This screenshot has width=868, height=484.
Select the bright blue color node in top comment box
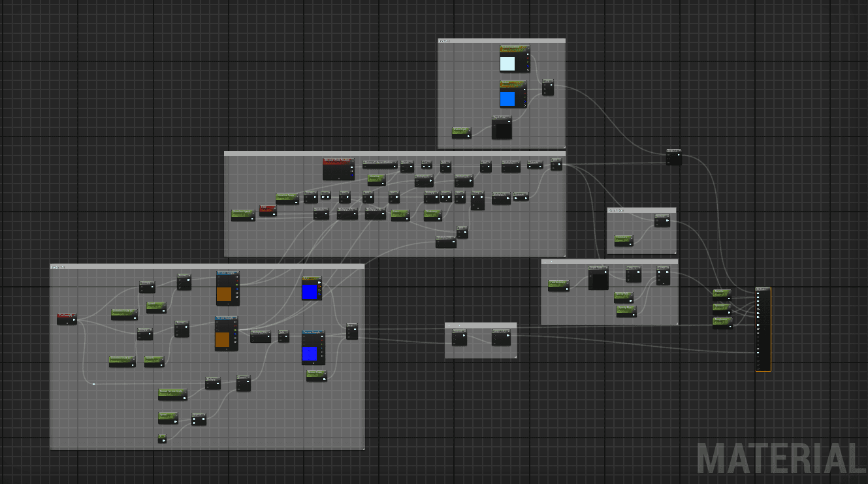point(513,94)
